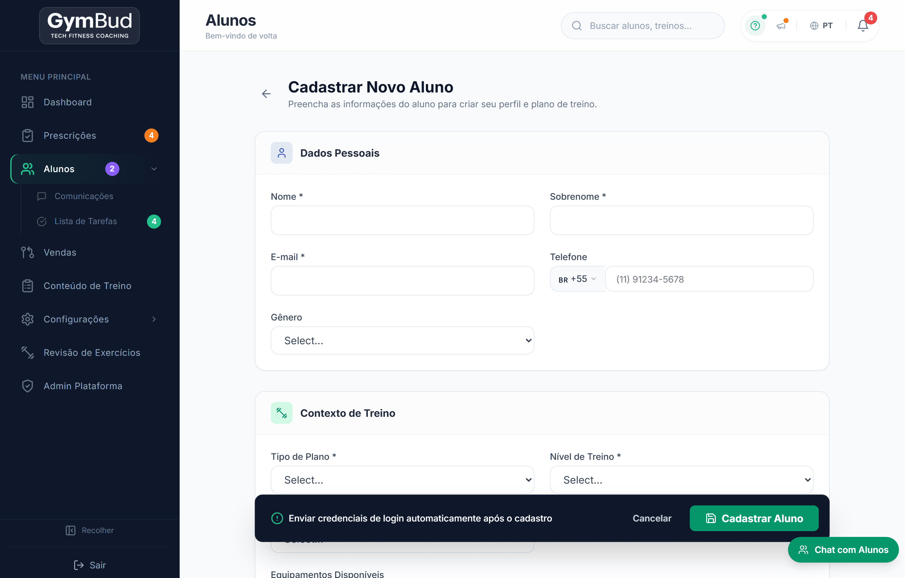Go back using the left arrow icon
This screenshot has width=924, height=578.
pyautogui.click(x=266, y=94)
